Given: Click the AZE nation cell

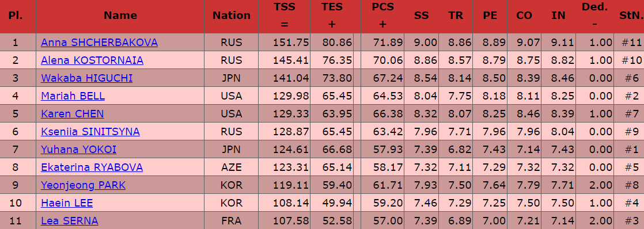Looking at the screenshot, I should [x=231, y=167].
